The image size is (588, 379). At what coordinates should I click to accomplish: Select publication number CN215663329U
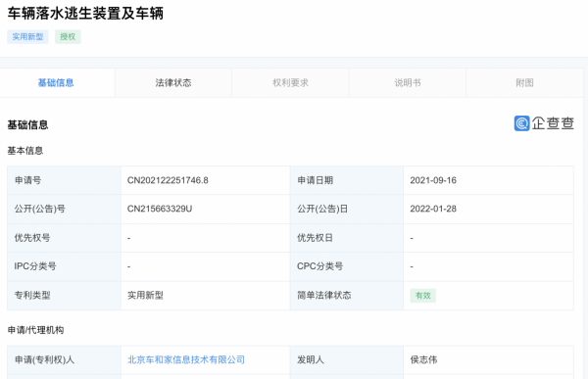pos(160,209)
